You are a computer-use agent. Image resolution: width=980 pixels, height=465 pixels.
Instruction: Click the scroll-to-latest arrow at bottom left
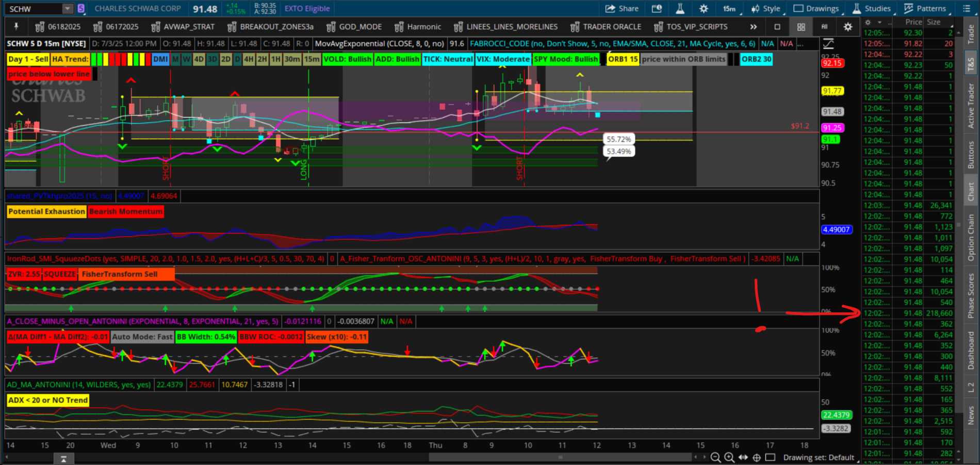(x=63, y=458)
